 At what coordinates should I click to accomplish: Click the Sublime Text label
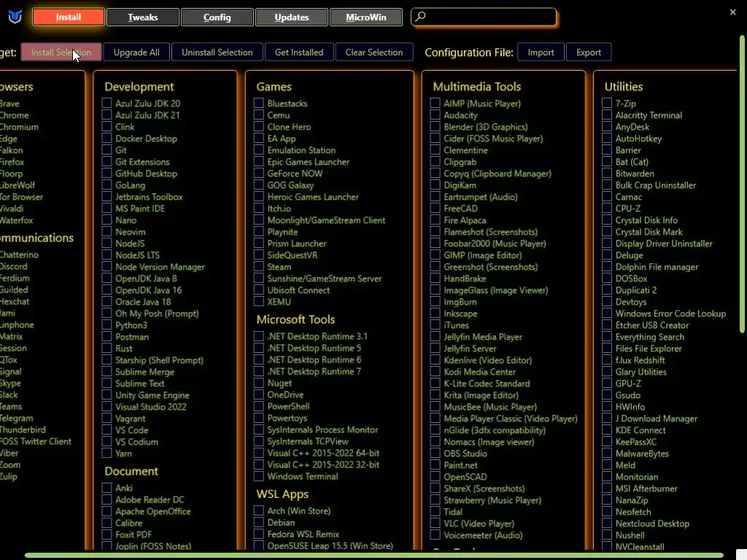point(139,384)
